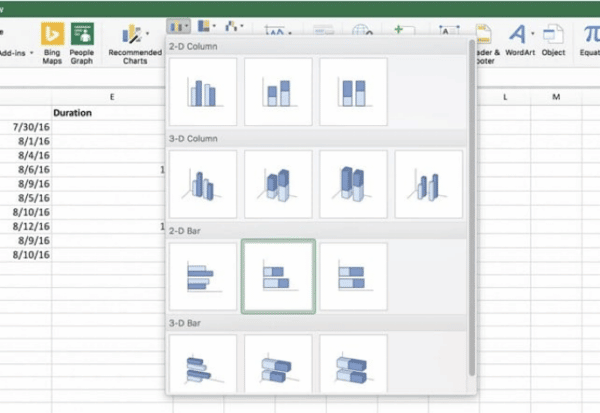Viewport: 600px width, 413px height.
Task: Pick the 2-D 100% Stacked Bar chart
Action: (x=353, y=276)
